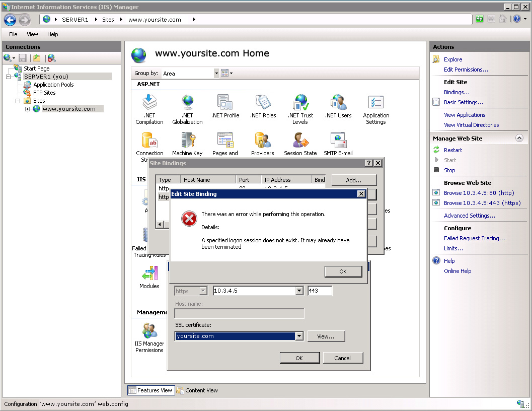Click the Home toolbar icon
Viewport: 532px width, 411px height.
(x=503, y=19)
